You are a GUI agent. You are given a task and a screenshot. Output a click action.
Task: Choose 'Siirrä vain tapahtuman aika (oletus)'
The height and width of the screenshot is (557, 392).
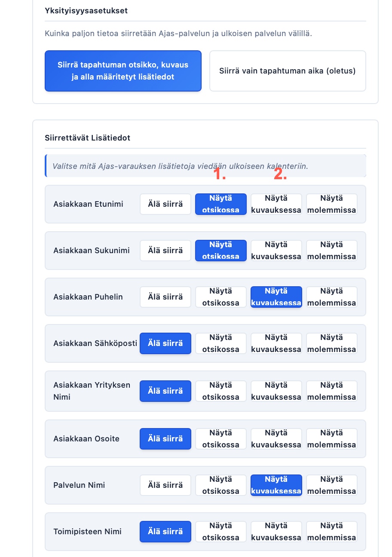pyautogui.click(x=288, y=71)
